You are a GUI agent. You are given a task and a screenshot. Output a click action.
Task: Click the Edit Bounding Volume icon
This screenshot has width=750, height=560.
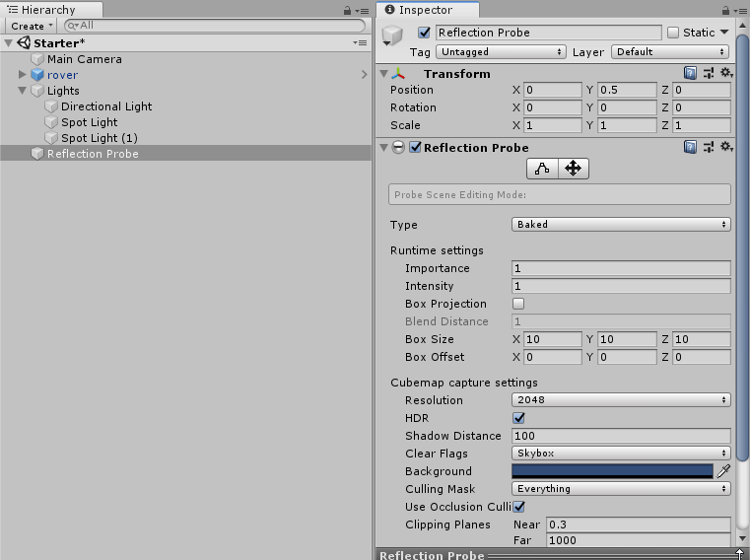point(542,169)
